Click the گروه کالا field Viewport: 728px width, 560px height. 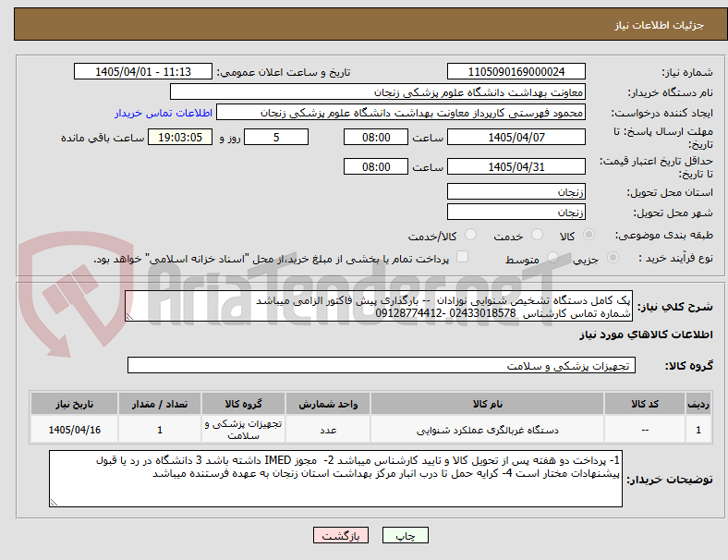pos(382,365)
